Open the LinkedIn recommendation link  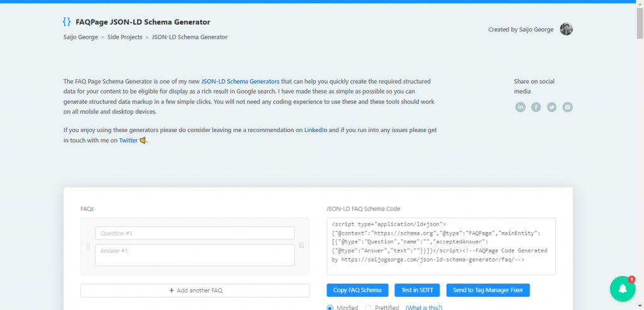click(x=316, y=130)
